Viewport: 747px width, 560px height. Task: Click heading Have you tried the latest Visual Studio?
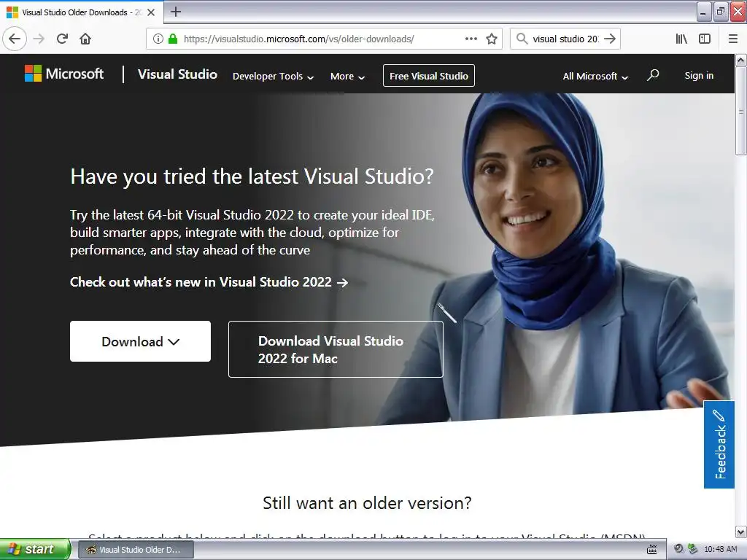[252, 176]
